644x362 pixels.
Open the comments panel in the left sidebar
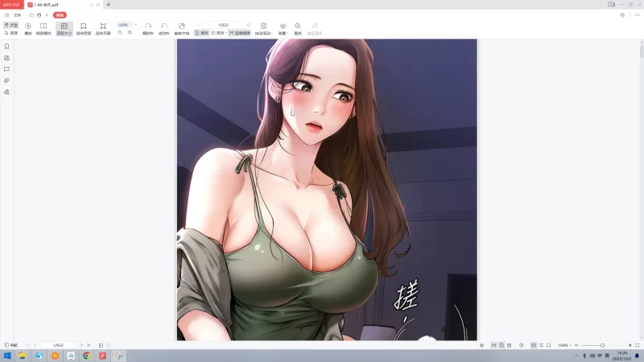pyautogui.click(x=6, y=69)
